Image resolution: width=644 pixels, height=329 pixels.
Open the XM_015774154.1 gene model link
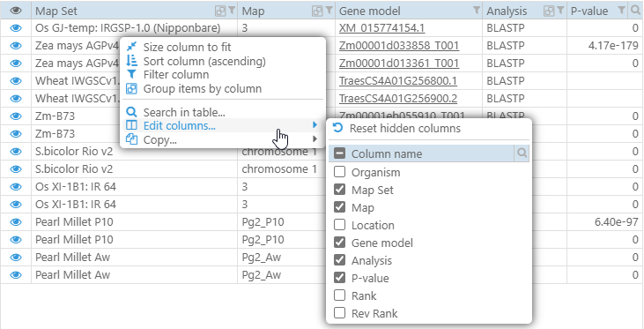click(x=381, y=28)
